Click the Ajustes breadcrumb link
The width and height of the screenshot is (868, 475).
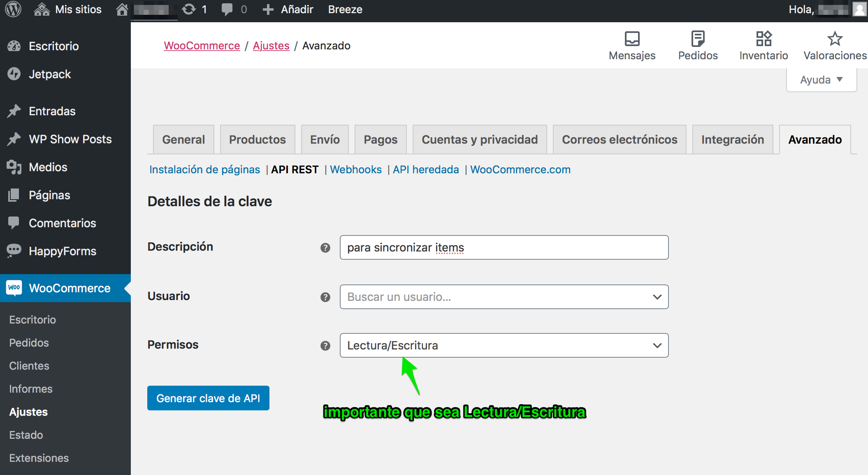coord(271,46)
